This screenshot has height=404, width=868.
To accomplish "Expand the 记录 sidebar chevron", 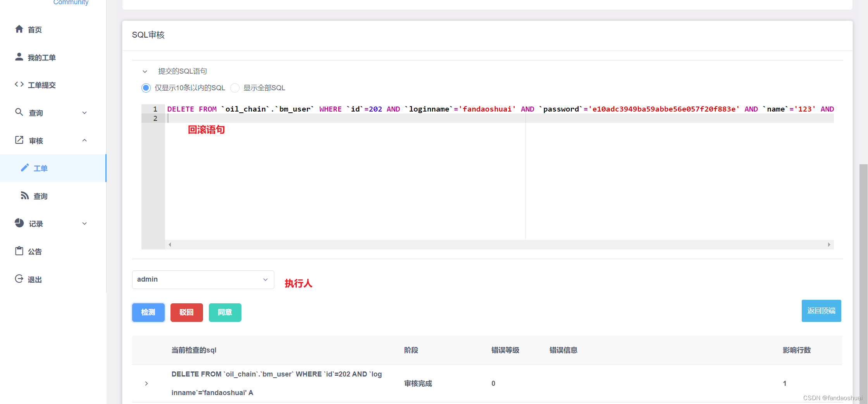I will [x=84, y=223].
